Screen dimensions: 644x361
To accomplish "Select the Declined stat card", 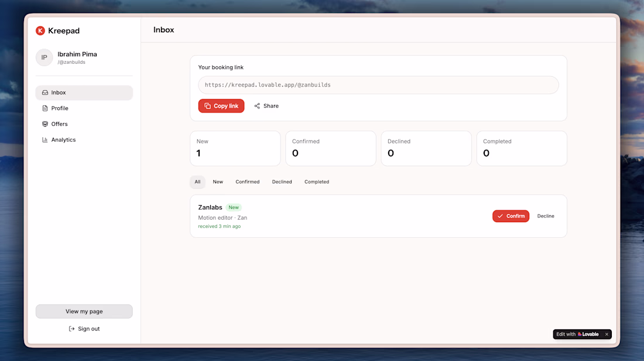I will point(426,148).
